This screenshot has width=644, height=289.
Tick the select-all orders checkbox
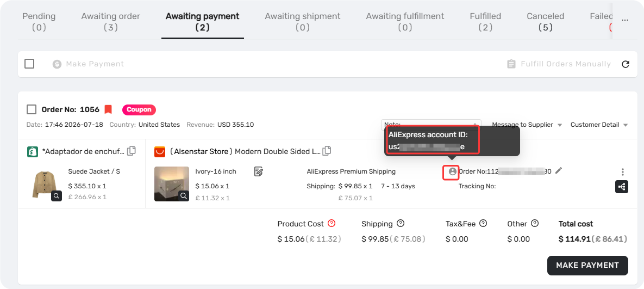pyautogui.click(x=29, y=64)
